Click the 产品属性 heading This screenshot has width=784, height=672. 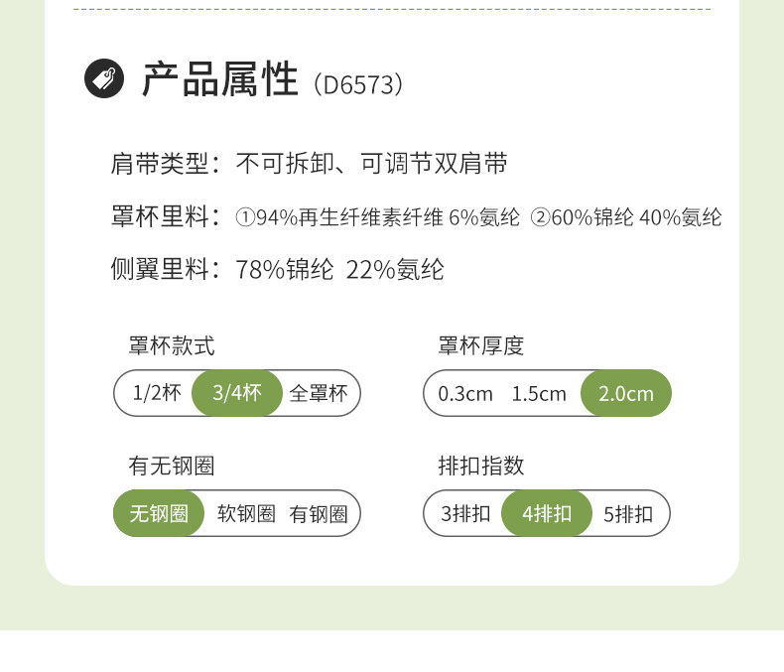pyautogui.click(x=220, y=79)
